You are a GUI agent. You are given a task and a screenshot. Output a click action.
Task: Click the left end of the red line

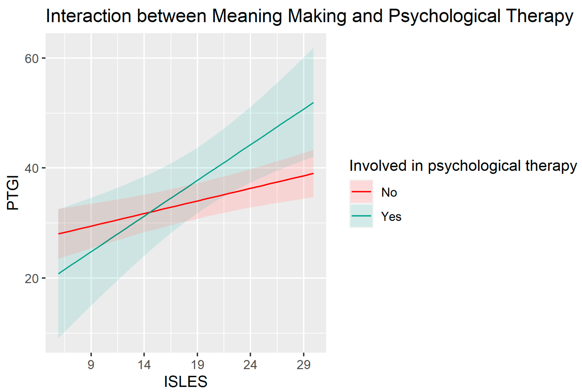click(59, 234)
